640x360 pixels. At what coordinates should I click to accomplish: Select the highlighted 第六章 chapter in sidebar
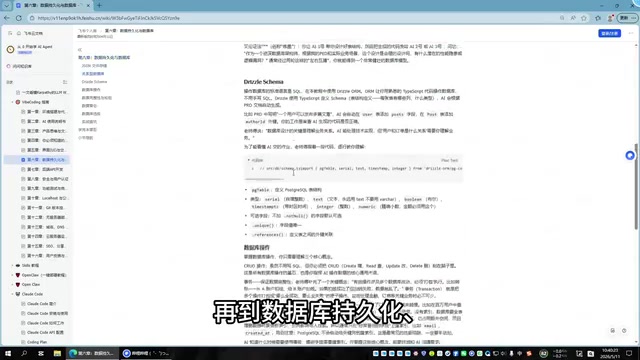pyautogui.click(x=37, y=160)
